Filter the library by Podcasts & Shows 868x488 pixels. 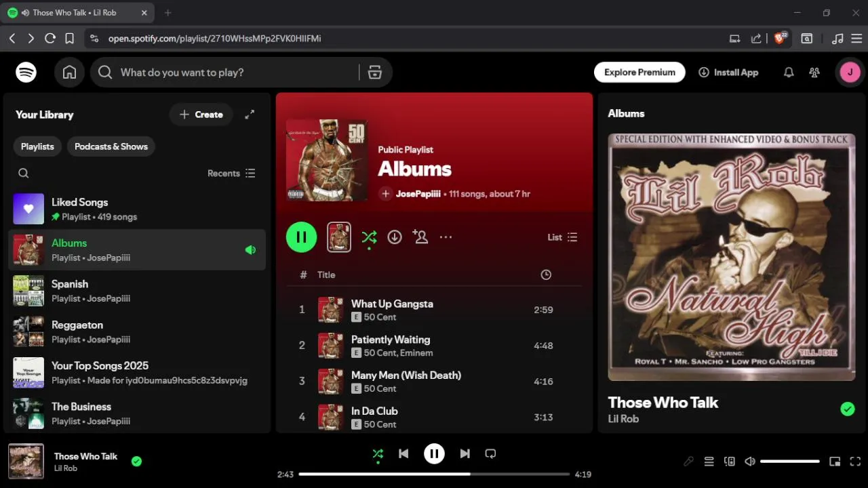pos(111,146)
